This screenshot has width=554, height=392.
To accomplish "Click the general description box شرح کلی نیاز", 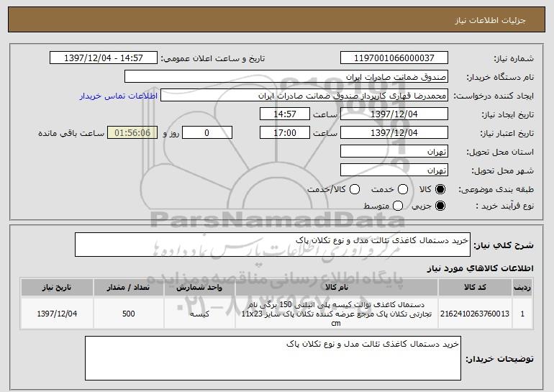I will pyautogui.click(x=273, y=245).
